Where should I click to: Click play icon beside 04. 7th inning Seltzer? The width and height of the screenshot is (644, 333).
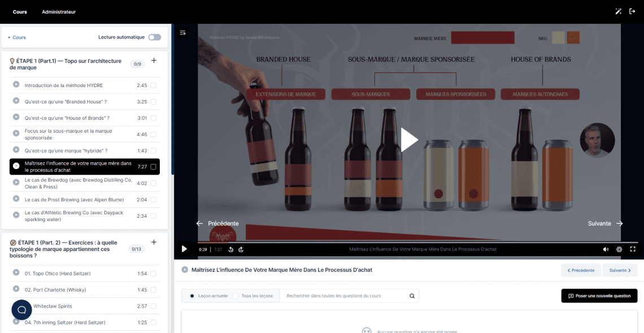tap(16, 321)
